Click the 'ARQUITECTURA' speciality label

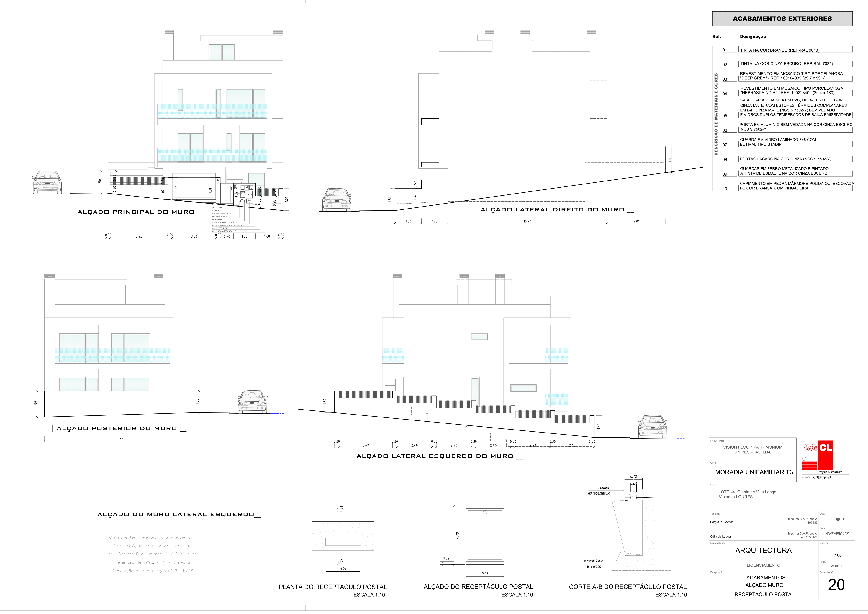(x=763, y=551)
